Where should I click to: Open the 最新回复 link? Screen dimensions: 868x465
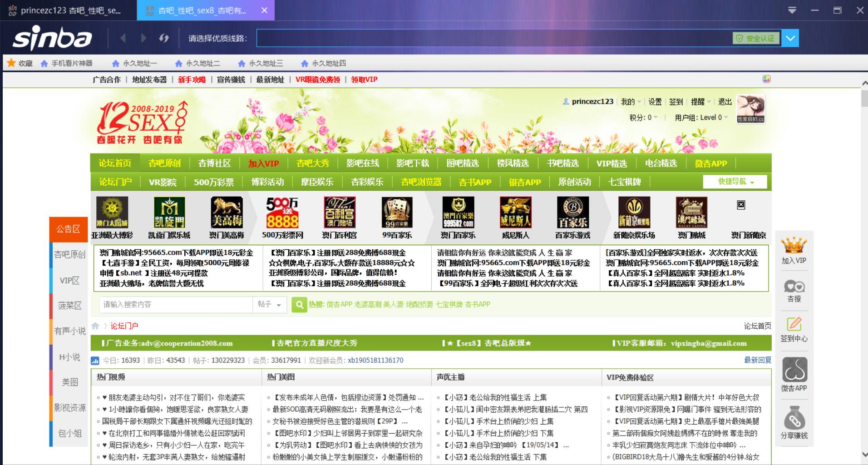point(758,360)
